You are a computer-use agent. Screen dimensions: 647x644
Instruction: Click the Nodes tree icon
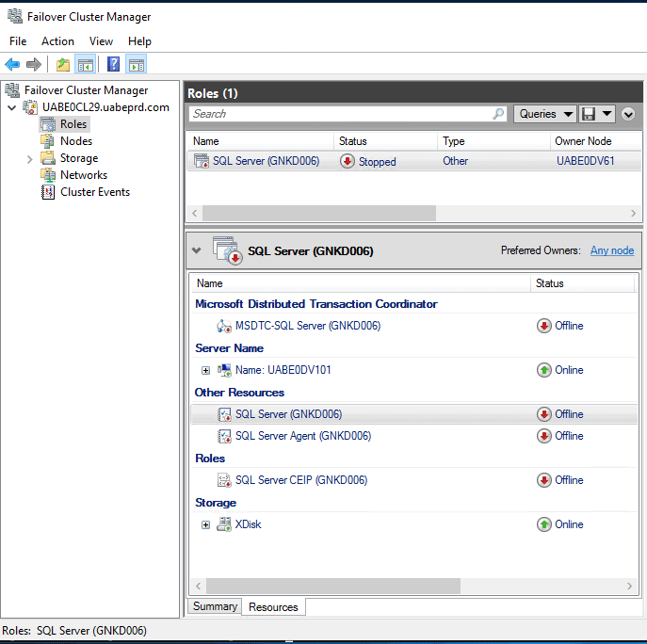pyautogui.click(x=48, y=141)
